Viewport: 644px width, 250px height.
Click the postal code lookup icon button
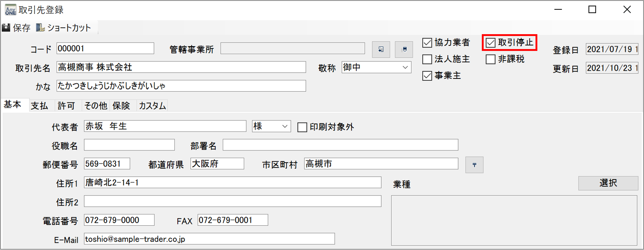(x=474, y=165)
